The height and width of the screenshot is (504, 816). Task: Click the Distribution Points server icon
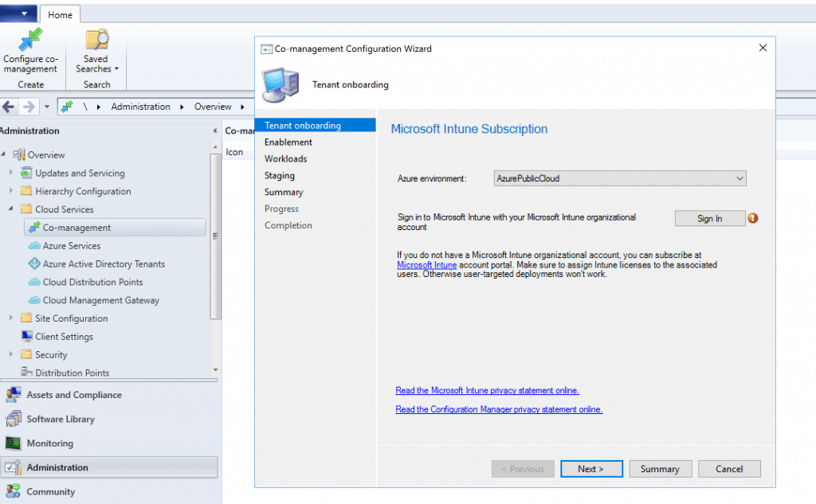(26, 371)
